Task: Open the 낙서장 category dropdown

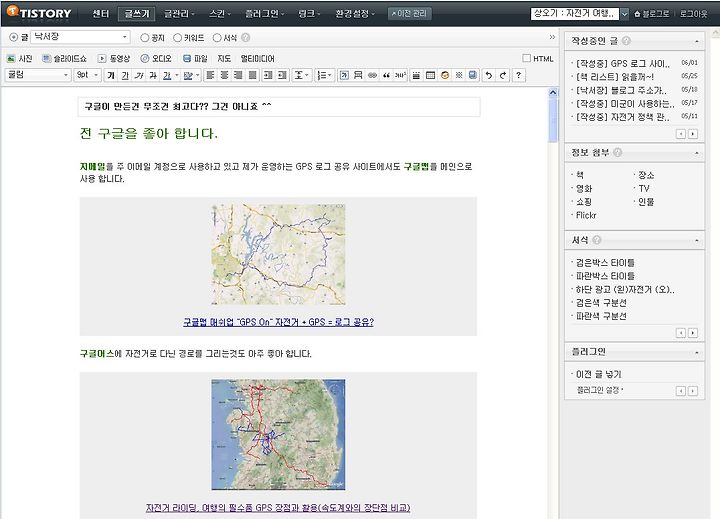Action: tap(80, 37)
